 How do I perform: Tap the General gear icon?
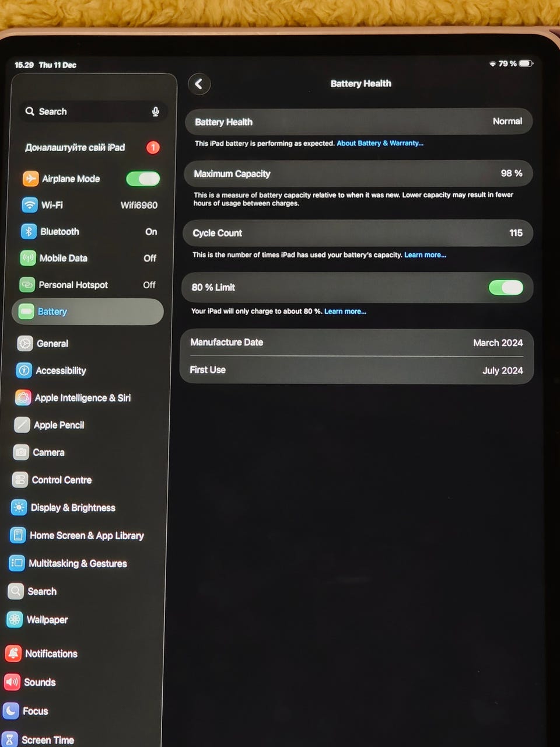[x=25, y=343]
